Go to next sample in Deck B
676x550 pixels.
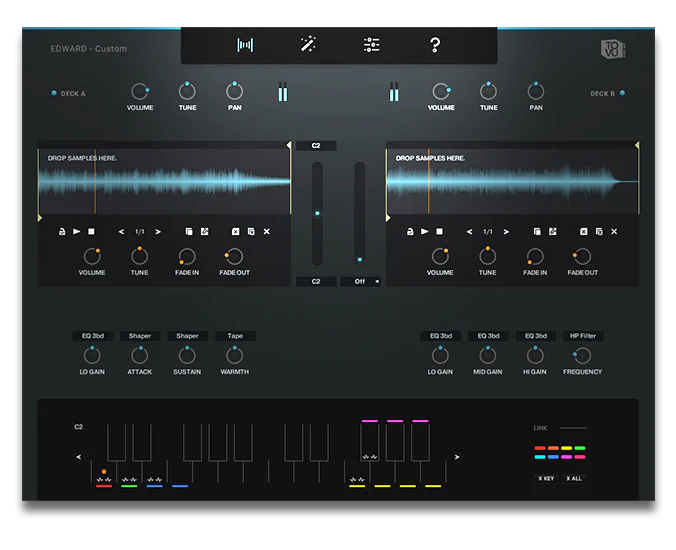(x=506, y=232)
